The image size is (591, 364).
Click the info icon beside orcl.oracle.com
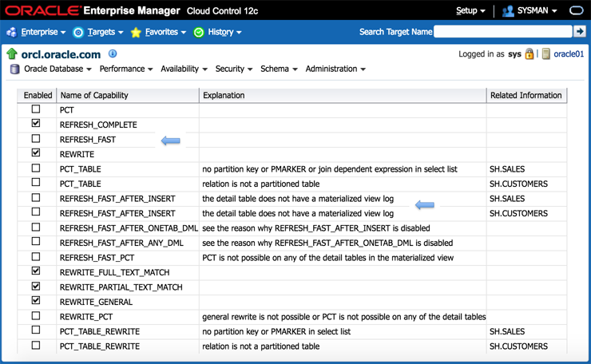pos(113,54)
